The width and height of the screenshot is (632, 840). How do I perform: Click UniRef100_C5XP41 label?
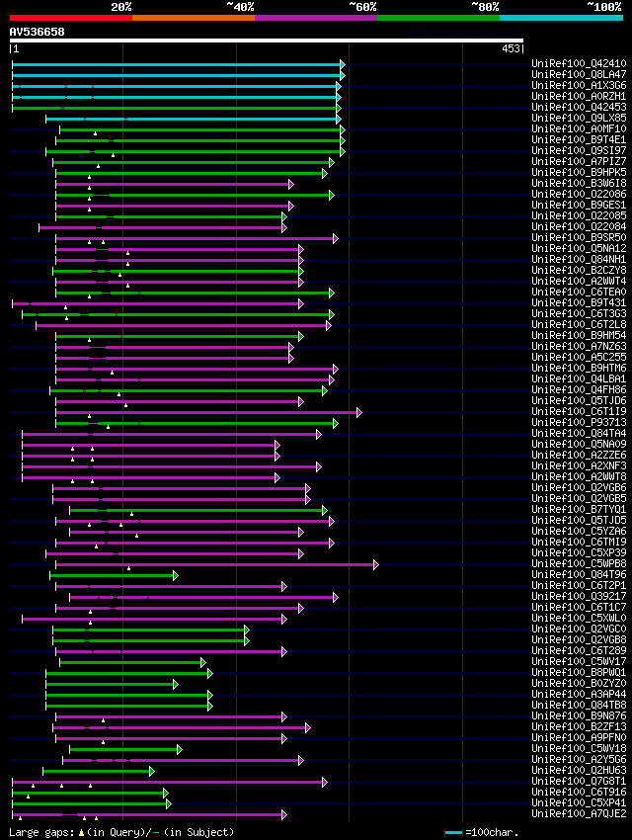pyautogui.click(x=579, y=802)
